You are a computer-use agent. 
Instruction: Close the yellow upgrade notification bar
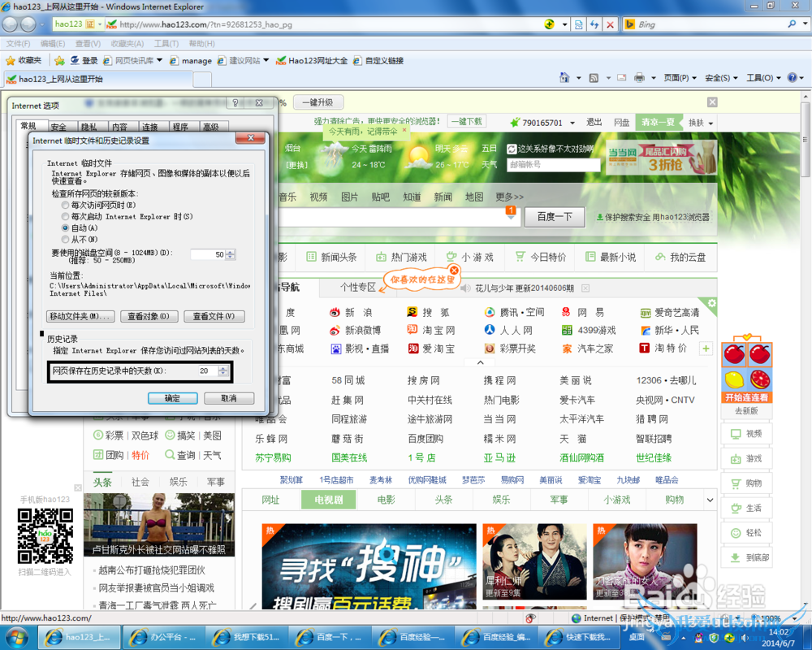coord(713,102)
